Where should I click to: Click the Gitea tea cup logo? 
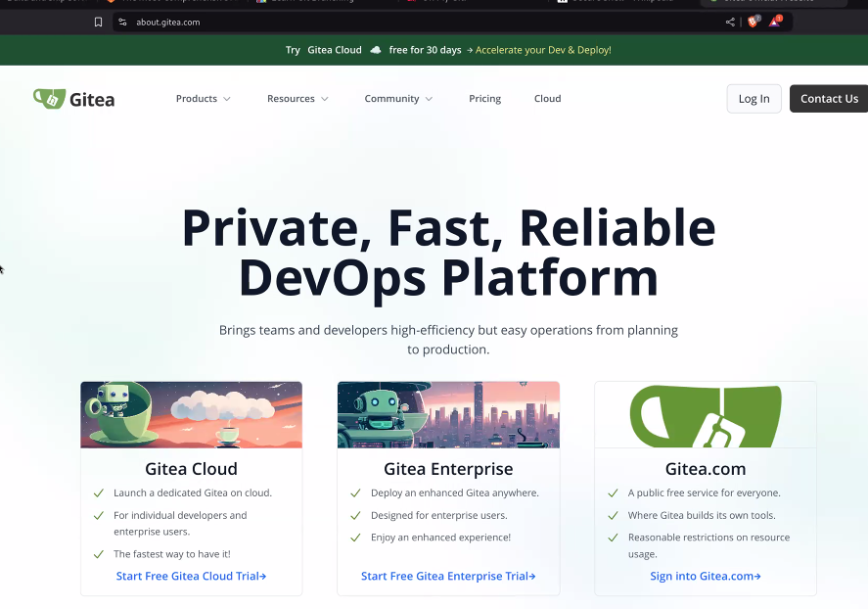(x=49, y=99)
